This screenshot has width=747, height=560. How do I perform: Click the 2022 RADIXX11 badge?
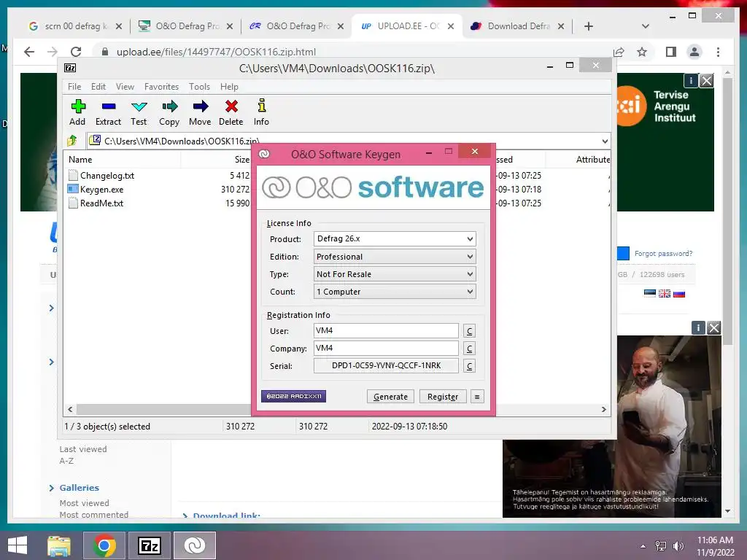click(x=293, y=396)
